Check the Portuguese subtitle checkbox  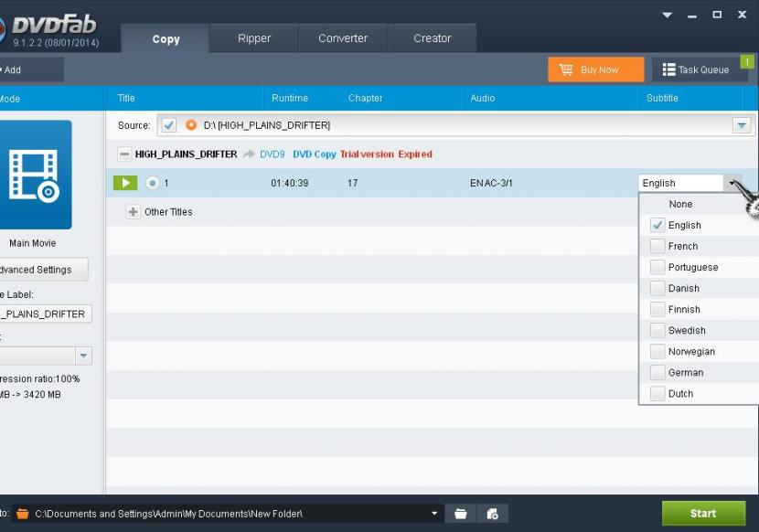pyautogui.click(x=657, y=267)
